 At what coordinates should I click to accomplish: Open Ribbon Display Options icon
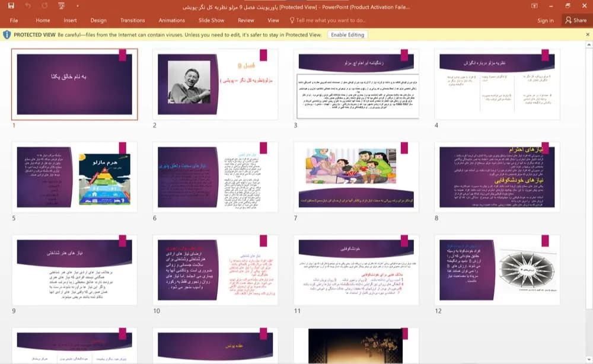tap(534, 6)
